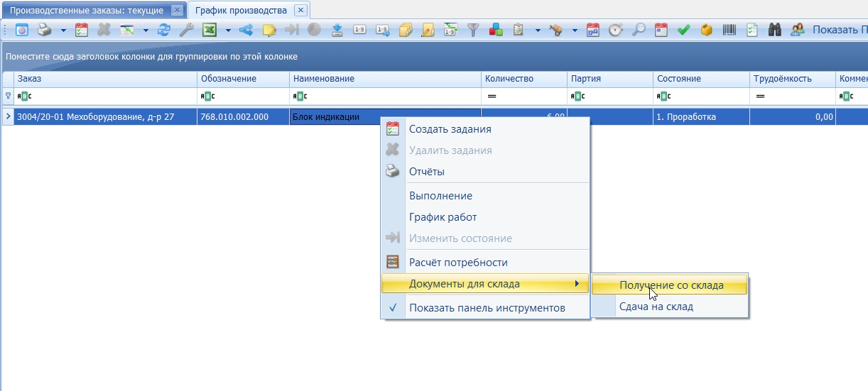Click the funnel filter icon
Viewport: 868px width, 391px height.
click(x=473, y=30)
